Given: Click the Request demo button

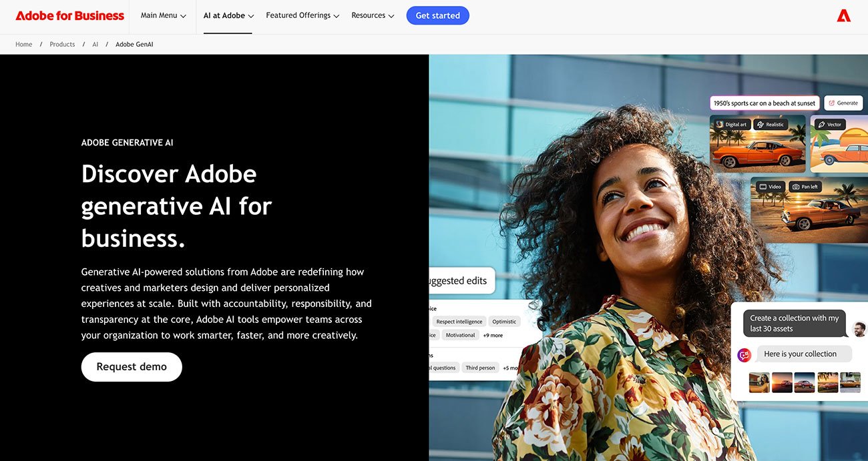Looking at the screenshot, I should pyautogui.click(x=132, y=367).
